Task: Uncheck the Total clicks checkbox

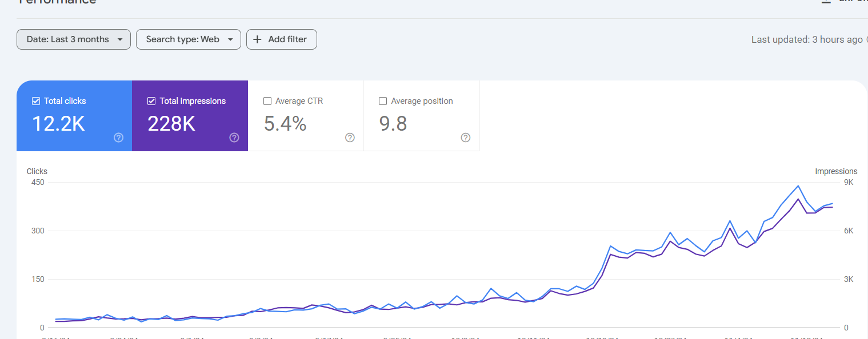Action: (x=36, y=101)
